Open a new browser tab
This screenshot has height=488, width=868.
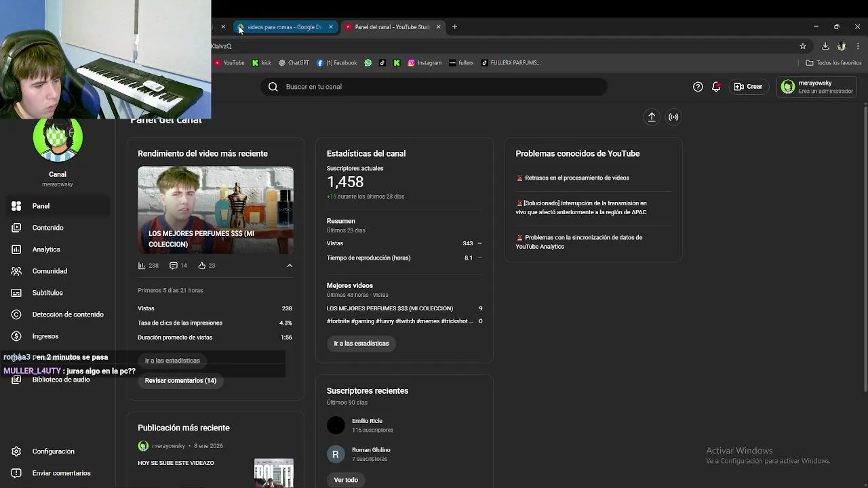click(454, 27)
